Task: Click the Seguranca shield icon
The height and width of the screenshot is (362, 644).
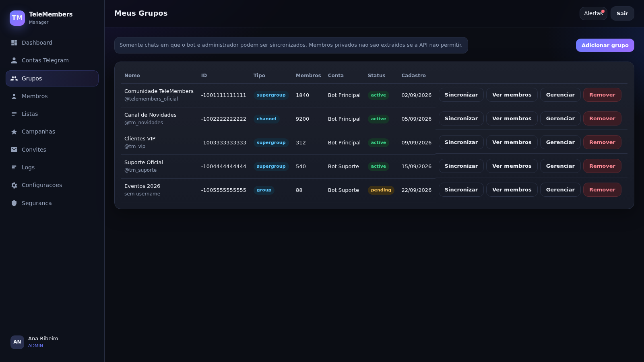Action: pyautogui.click(x=14, y=203)
